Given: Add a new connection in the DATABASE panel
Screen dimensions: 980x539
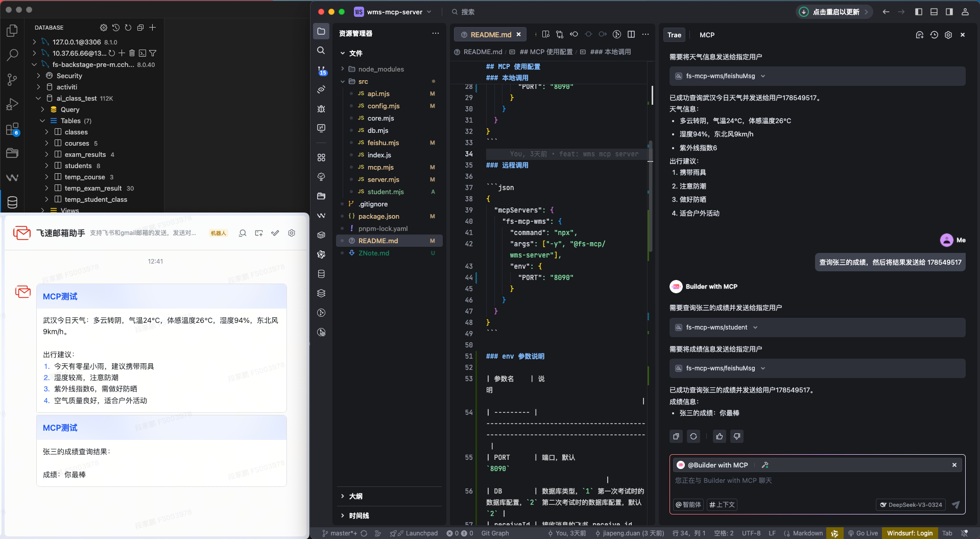Looking at the screenshot, I should pos(153,28).
